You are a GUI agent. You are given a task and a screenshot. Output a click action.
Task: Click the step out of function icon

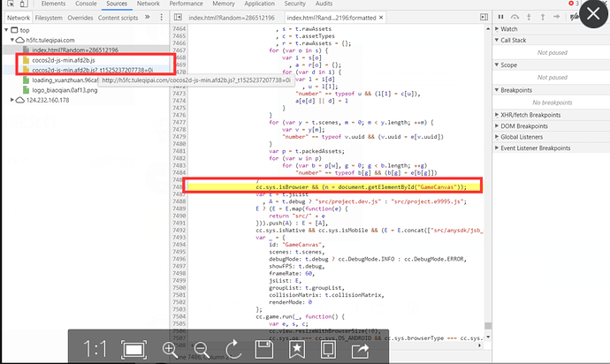(543, 17)
